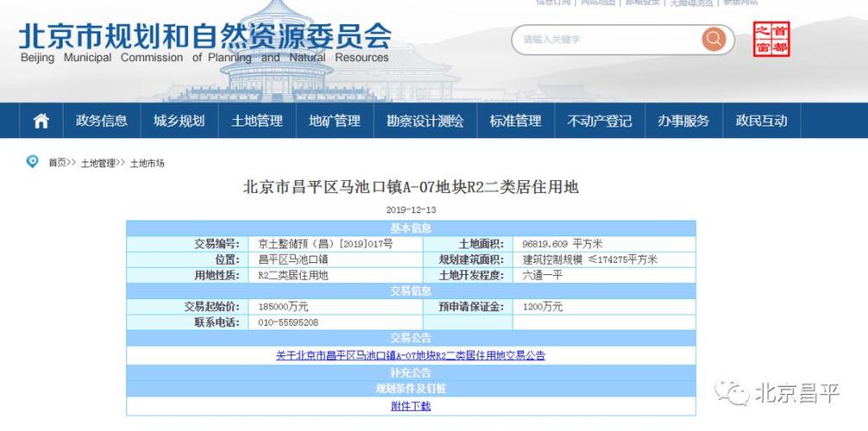The height and width of the screenshot is (431, 868).
Task: Select deposit value 1200万元
Action: point(542,307)
